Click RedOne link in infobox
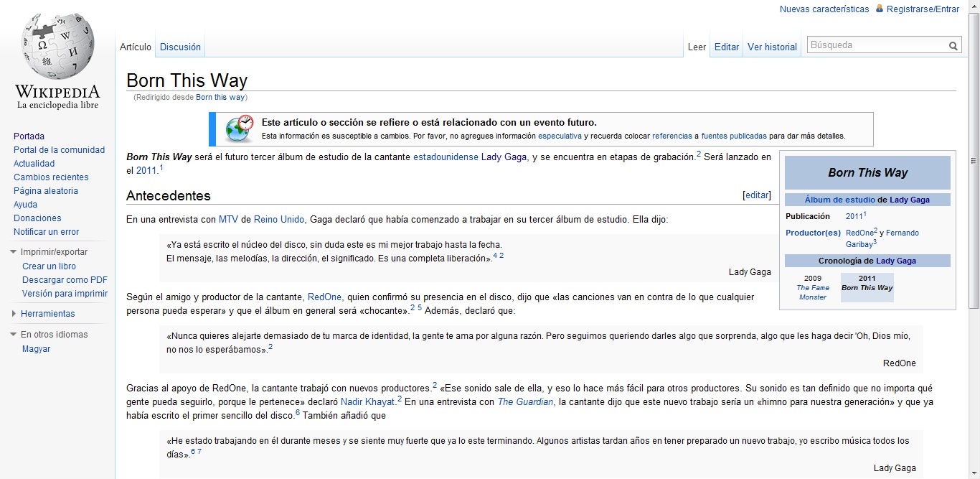This screenshot has height=479, width=980. 859,233
